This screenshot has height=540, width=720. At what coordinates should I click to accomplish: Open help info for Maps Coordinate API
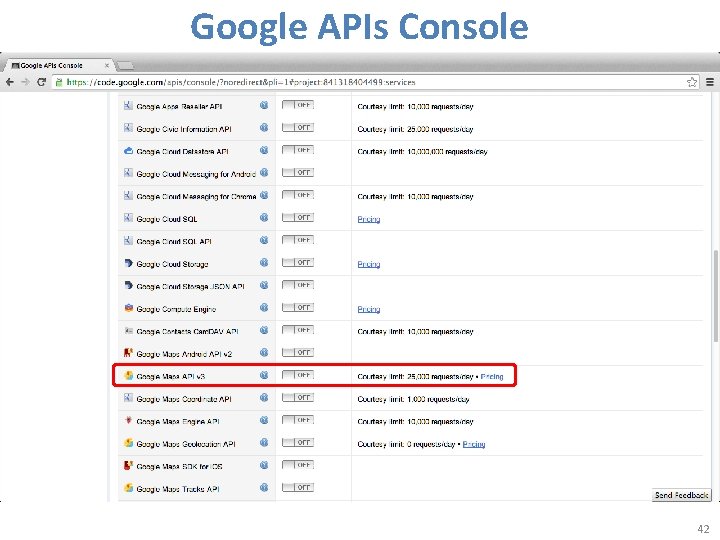(x=264, y=398)
